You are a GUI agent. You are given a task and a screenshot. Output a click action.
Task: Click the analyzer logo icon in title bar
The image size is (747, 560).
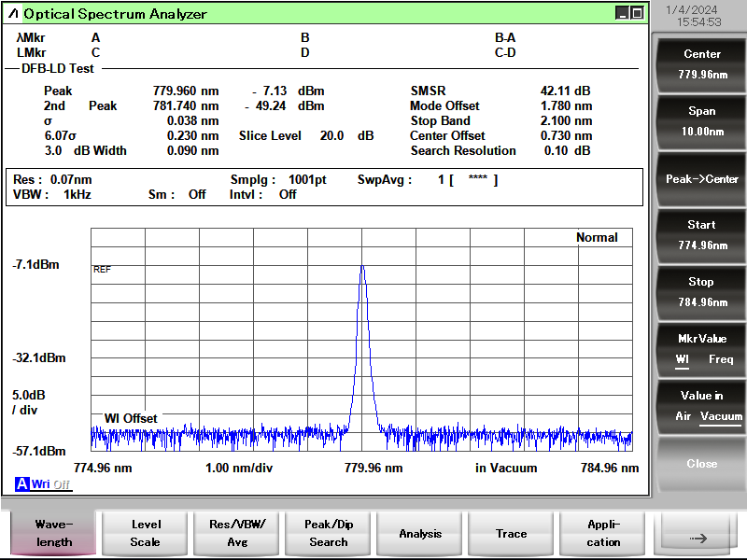tap(13, 14)
